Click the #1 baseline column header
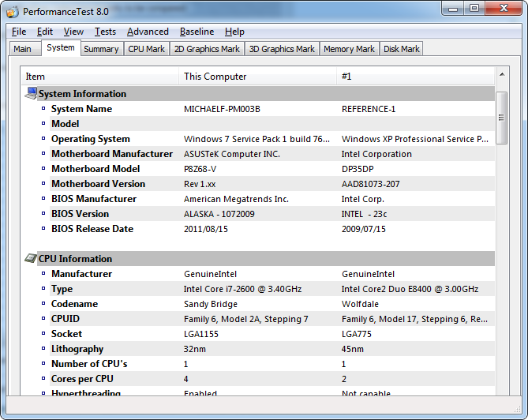This screenshot has width=528, height=420. click(415, 77)
